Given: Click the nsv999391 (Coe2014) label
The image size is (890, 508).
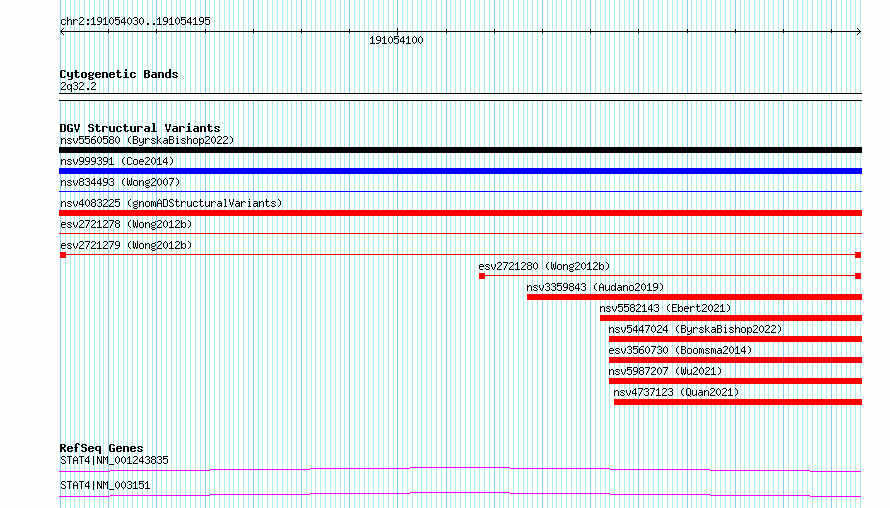Looking at the screenshot, I should 117,161.
